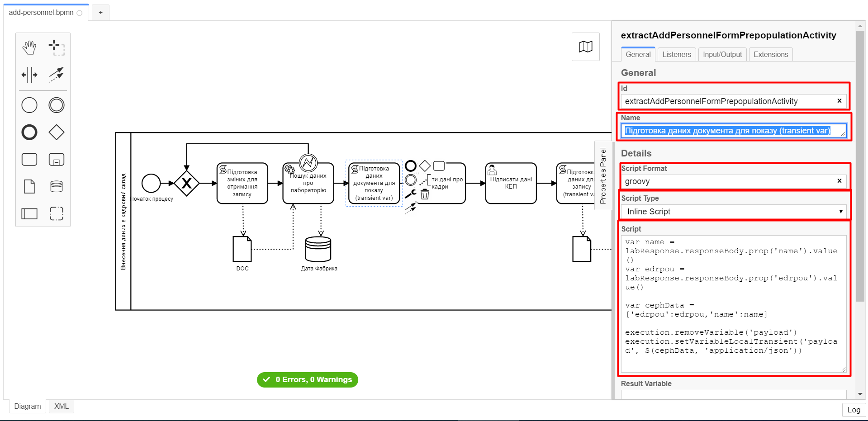Open the Log panel
The height and width of the screenshot is (421, 868).
(854, 410)
